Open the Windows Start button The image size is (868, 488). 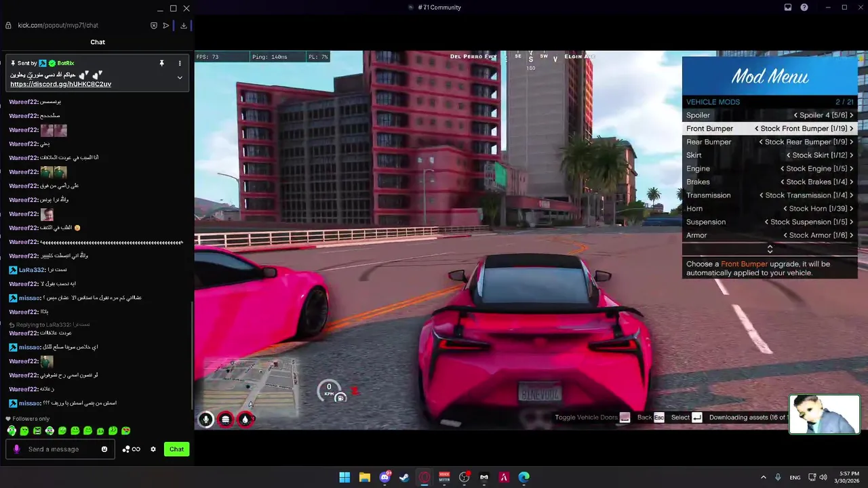(x=344, y=477)
